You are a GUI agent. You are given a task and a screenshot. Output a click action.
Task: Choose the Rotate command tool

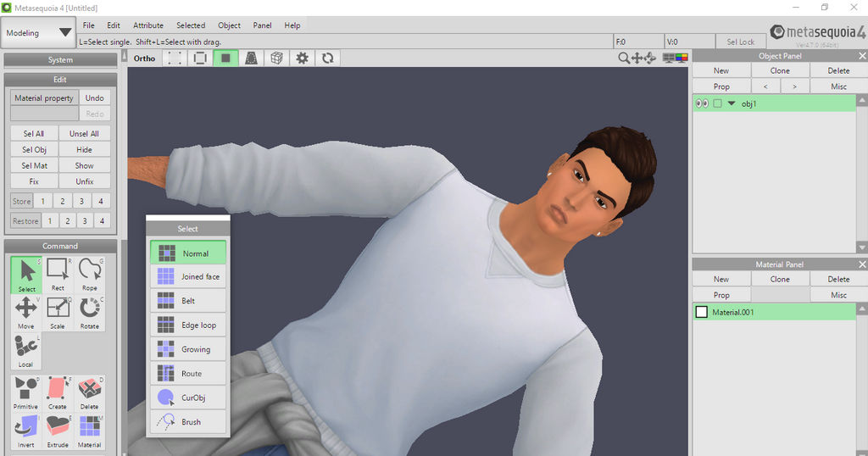[89, 313]
